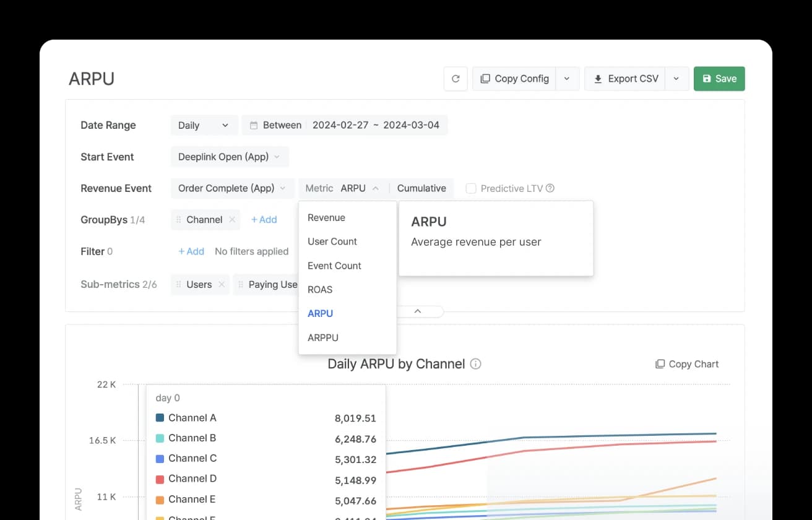Toggle the Cumulative option
Viewport: 812px width, 520px height.
tap(421, 188)
